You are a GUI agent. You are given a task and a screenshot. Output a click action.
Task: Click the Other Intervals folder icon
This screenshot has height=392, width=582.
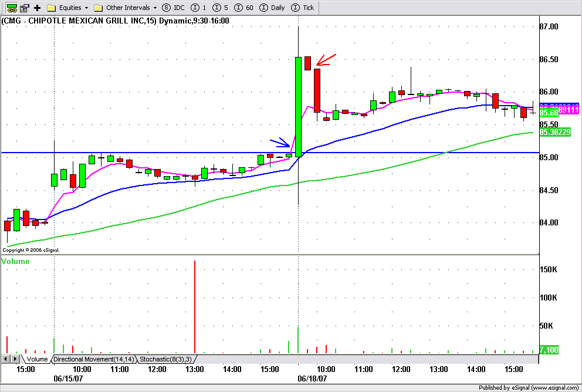pos(99,8)
